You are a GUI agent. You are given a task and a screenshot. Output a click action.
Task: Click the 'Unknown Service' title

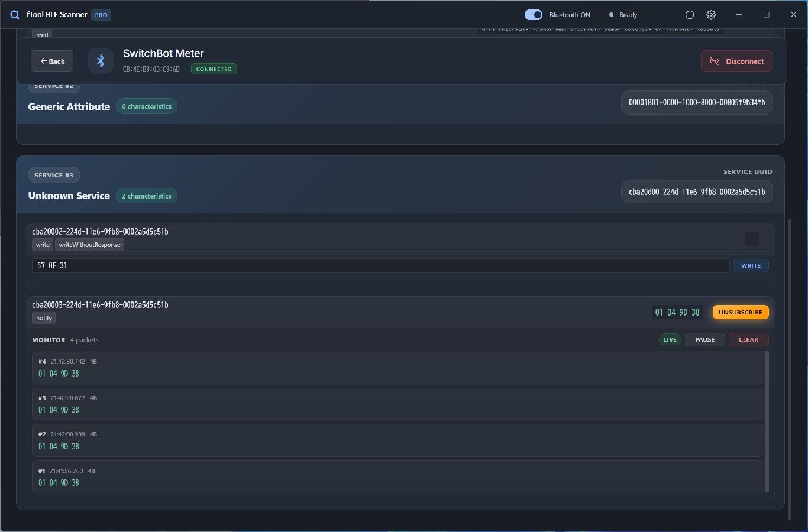click(69, 196)
